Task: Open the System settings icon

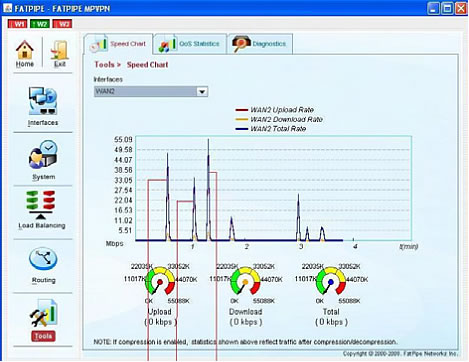Action: tap(43, 155)
